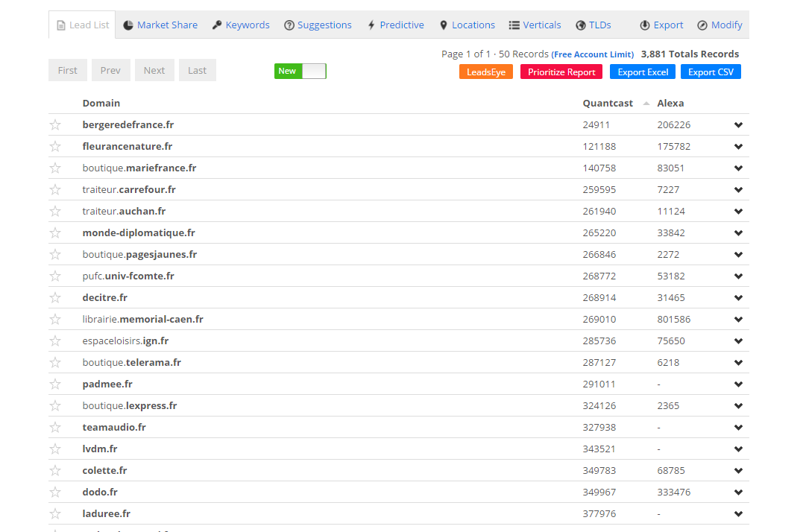Viewport: 806px width, 532px height.
Task: Expand details for laduree.fr
Action: click(x=739, y=513)
